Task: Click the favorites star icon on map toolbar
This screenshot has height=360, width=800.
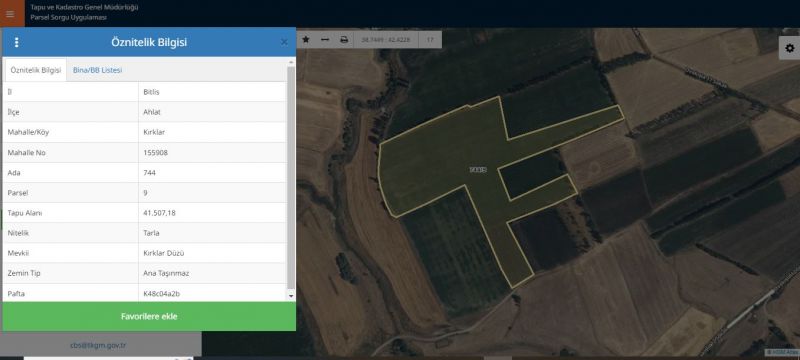Action: point(306,39)
